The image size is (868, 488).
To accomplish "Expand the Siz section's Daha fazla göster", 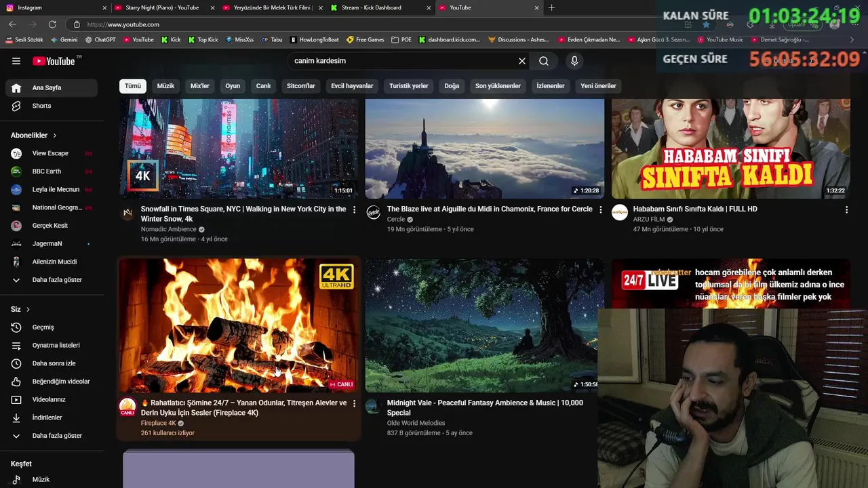I will tap(52, 436).
